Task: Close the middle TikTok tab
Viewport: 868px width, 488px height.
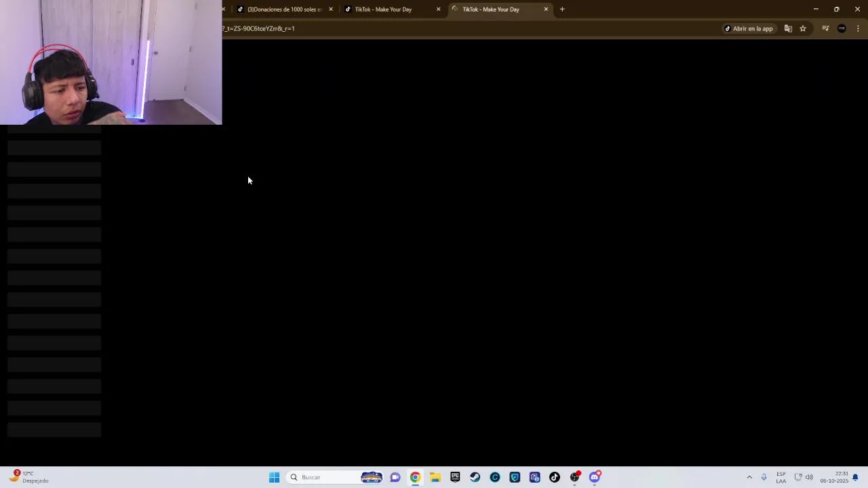Action: (438, 9)
